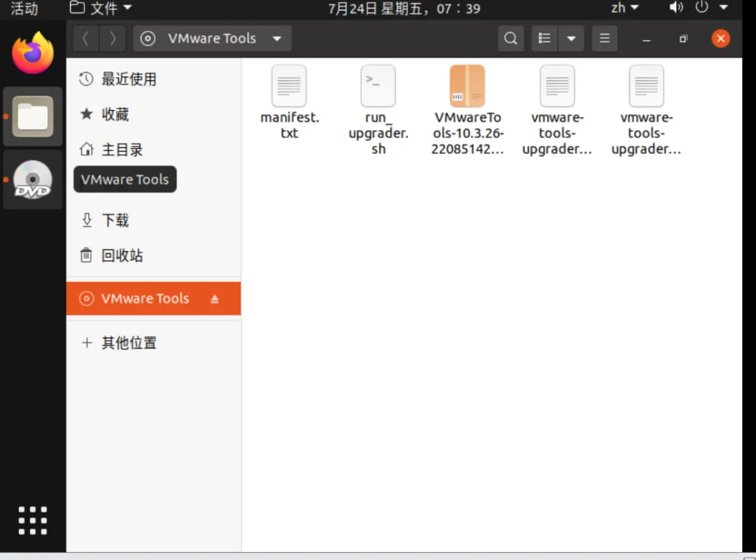
Task: Go back with the left arrow
Action: (86, 38)
